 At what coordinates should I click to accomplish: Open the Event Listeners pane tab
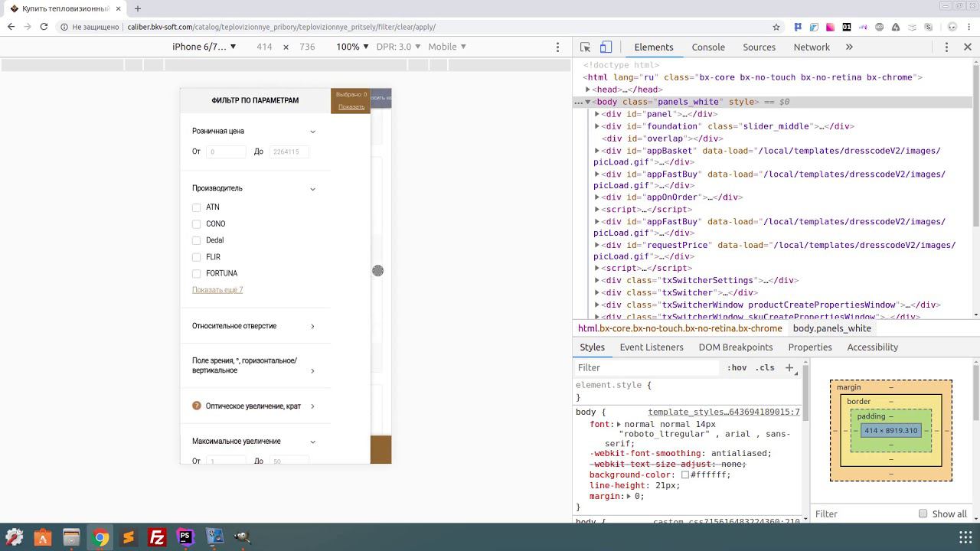(x=652, y=347)
